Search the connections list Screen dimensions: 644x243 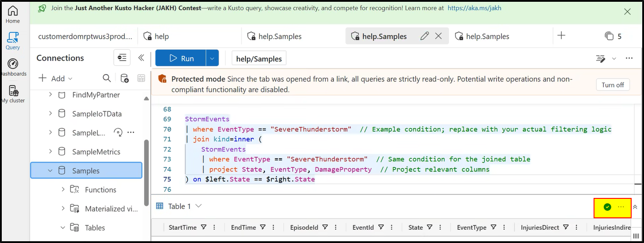click(x=107, y=78)
